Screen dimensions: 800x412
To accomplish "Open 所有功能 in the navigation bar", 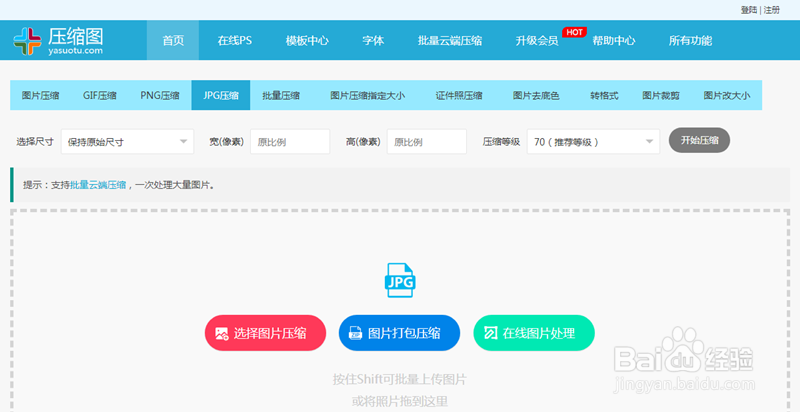I will [x=690, y=41].
